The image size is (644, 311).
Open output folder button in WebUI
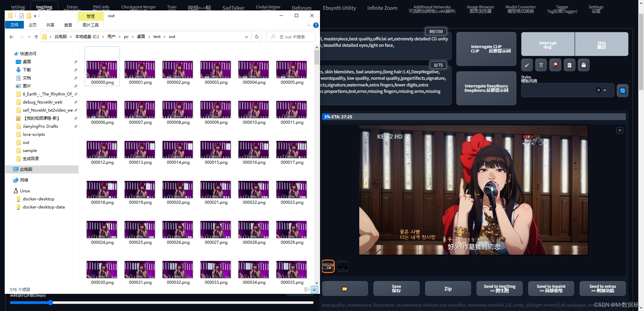(345, 288)
